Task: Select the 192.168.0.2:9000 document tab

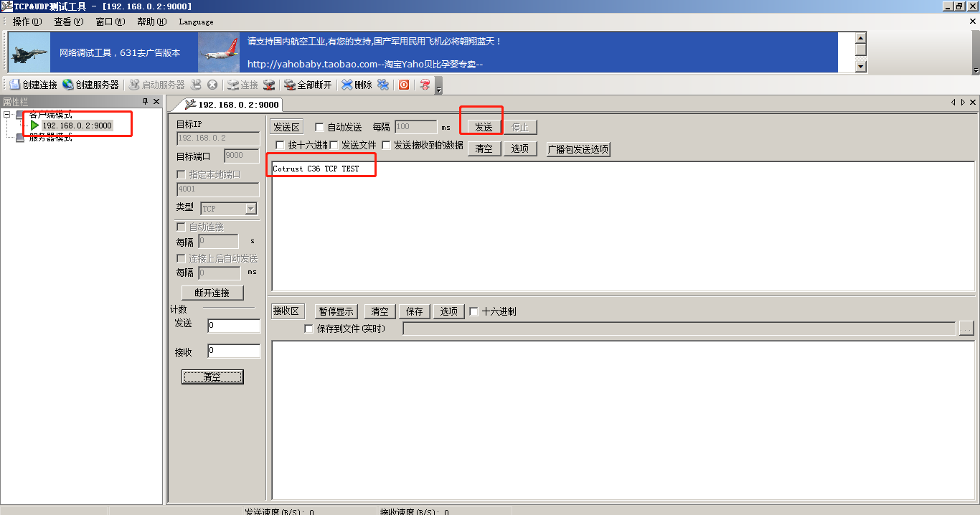Action: click(x=231, y=105)
